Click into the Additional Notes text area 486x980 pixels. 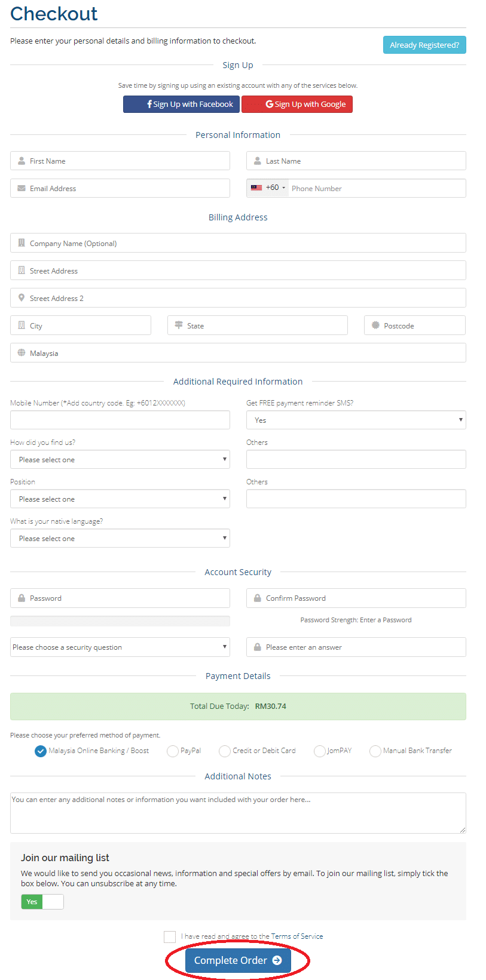pos(238,813)
